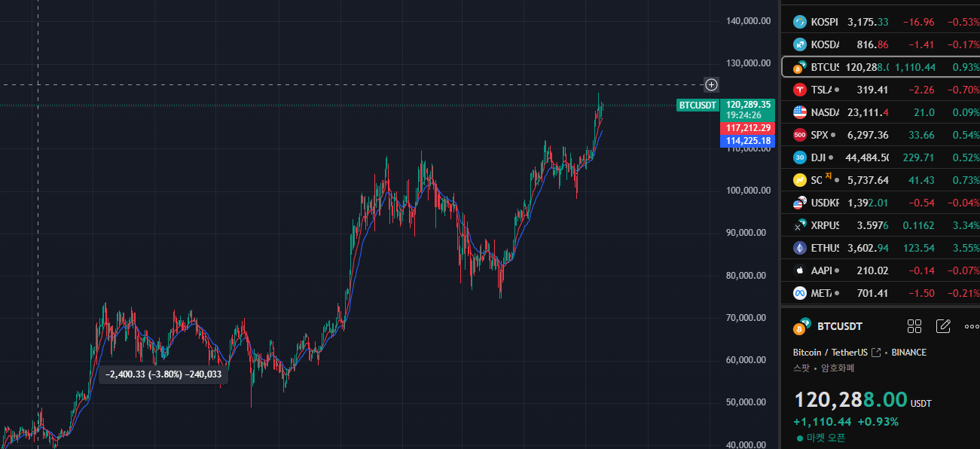Click SPX last price 6,297.36
The image size is (980, 449).
(868, 135)
